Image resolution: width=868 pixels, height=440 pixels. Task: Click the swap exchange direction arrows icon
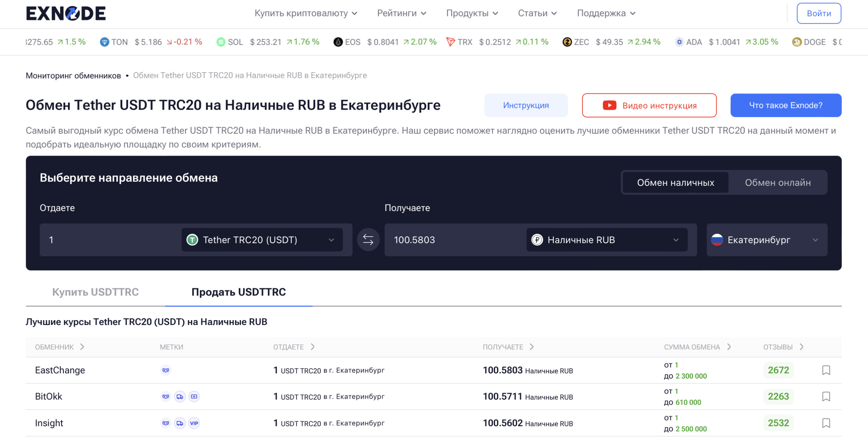(x=368, y=240)
